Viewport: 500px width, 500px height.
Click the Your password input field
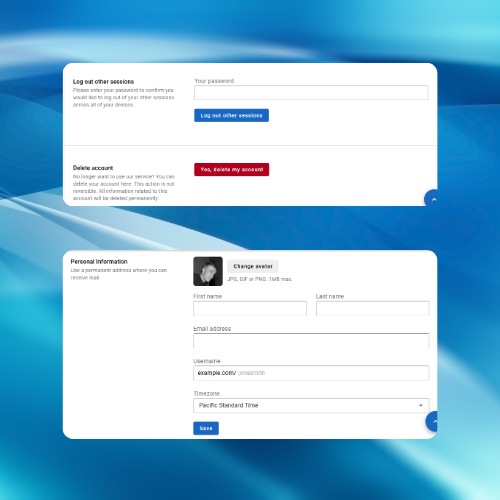coord(311,92)
